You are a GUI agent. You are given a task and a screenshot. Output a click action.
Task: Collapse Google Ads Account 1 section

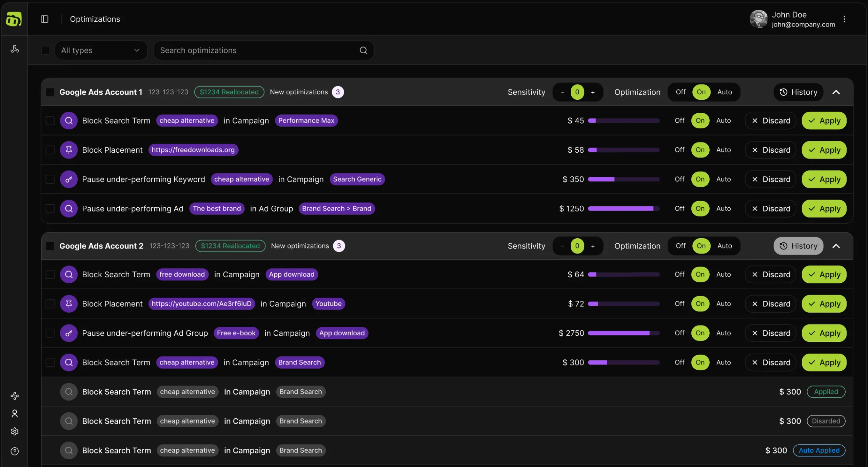[836, 92]
